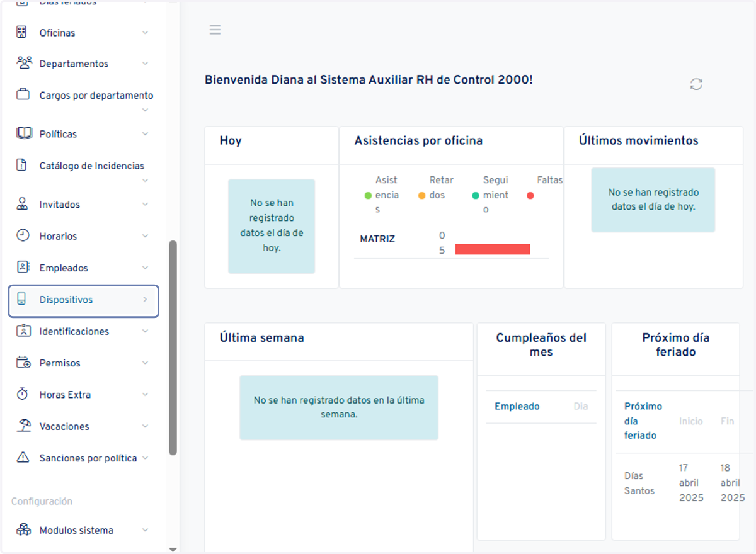Viewport: 756px width, 554px height.
Task: Click the Empleado column header
Action: click(x=517, y=406)
